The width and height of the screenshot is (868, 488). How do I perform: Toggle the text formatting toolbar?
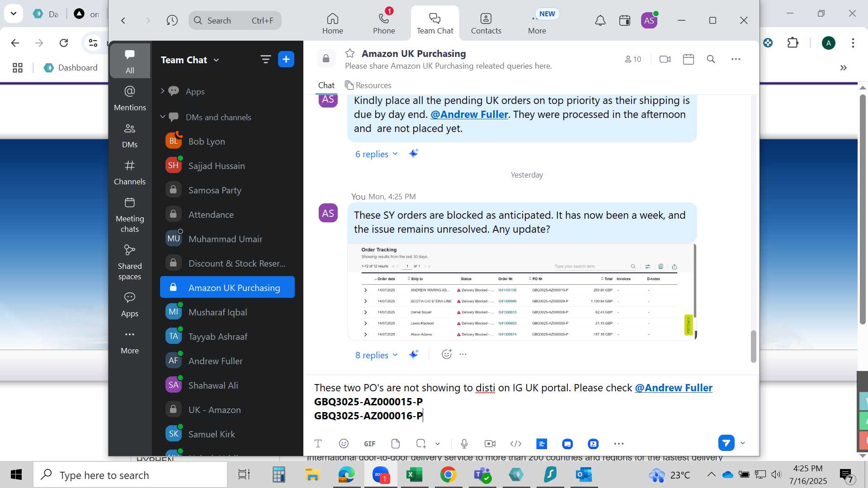(318, 444)
